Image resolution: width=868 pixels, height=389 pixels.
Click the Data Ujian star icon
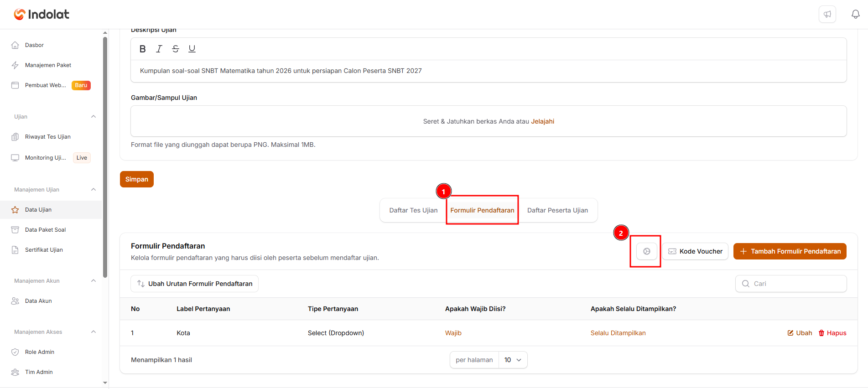(x=15, y=210)
